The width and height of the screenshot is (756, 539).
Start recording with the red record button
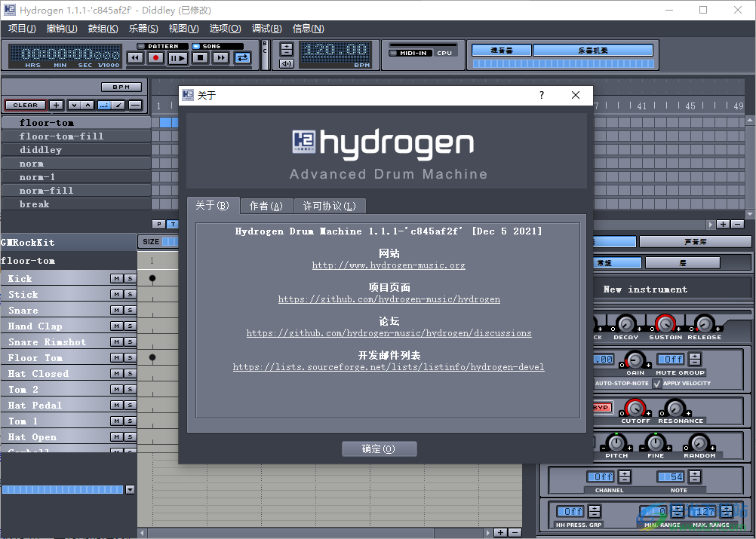click(155, 58)
